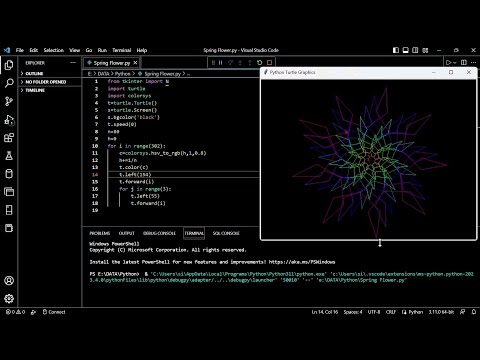Click the Python folder breadcrumb segment
Screen dimensions: 480x360
123,74
